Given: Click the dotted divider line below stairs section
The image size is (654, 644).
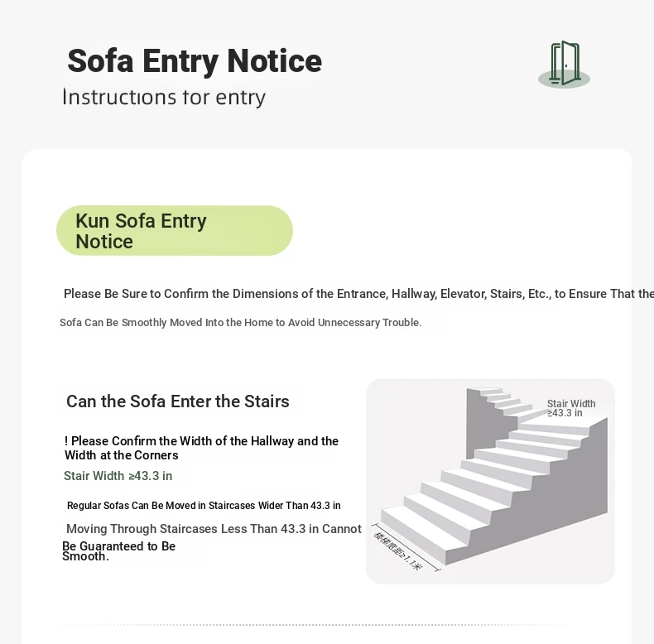Looking at the screenshot, I should tap(316, 625).
